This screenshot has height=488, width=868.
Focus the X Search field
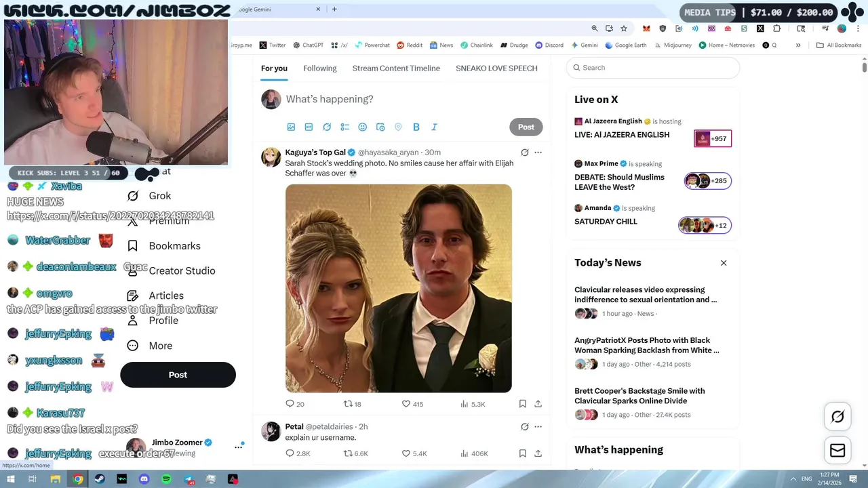point(653,68)
